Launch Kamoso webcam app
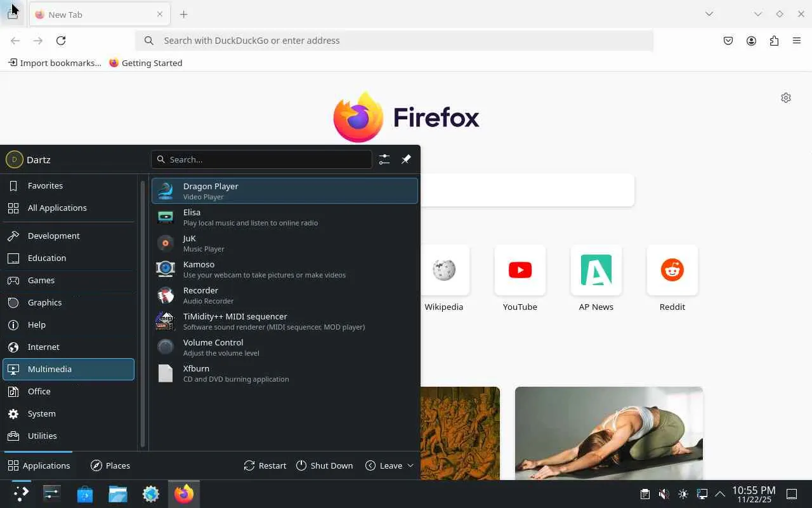The image size is (812, 508). [285, 269]
